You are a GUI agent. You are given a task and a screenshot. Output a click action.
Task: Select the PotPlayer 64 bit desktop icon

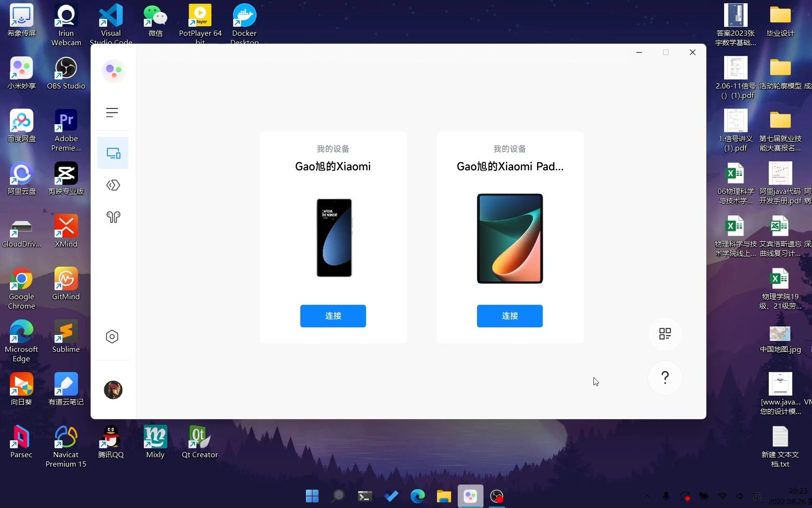coord(200,24)
